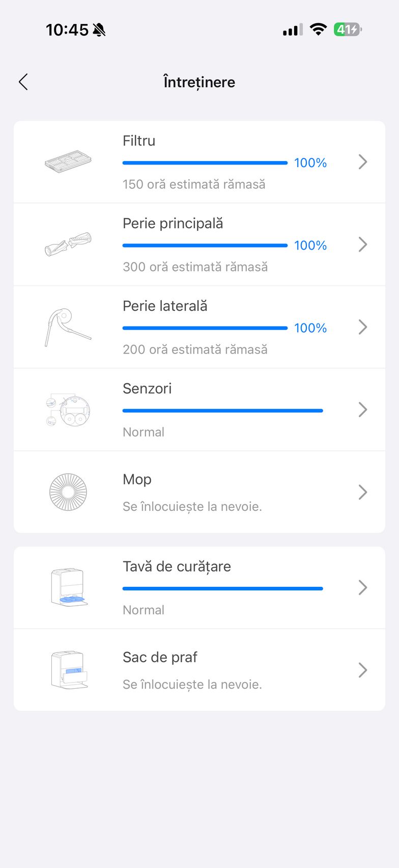Tap the battery charging status icon

pos(348,30)
